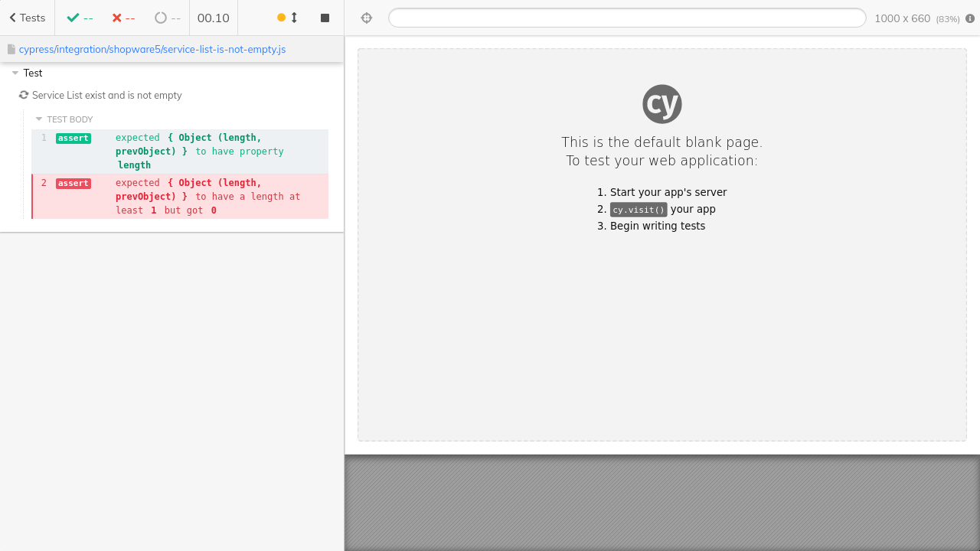Collapse the Test suite triangle
This screenshot has width=980, height=551.
pos(15,73)
